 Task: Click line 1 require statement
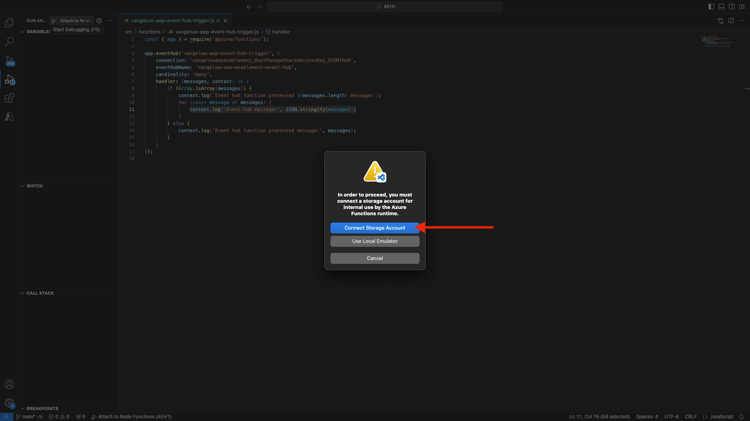(207, 39)
